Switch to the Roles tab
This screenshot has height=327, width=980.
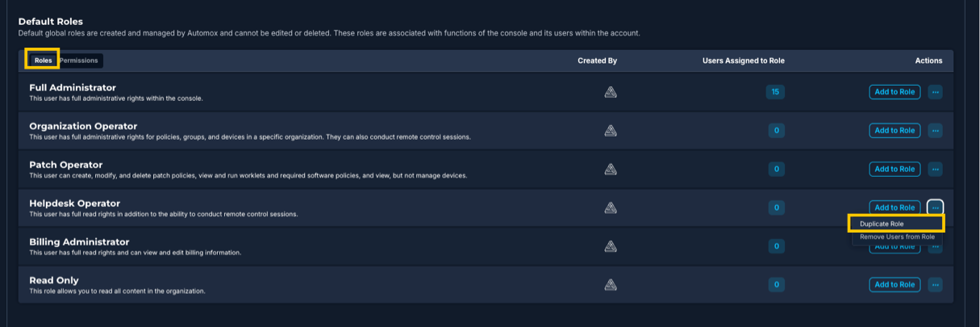click(43, 61)
